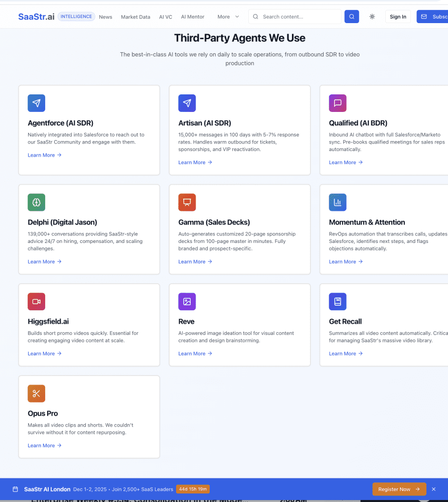
Task: Click the Agentforce paper plane icon
Action: click(37, 103)
